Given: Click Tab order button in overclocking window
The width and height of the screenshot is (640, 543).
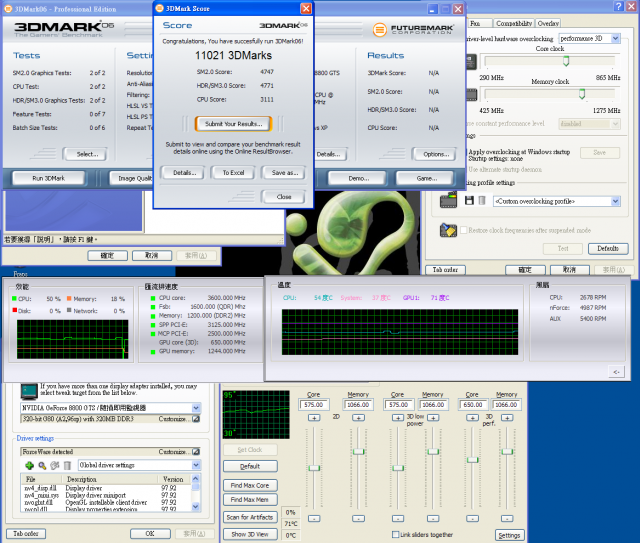Looking at the screenshot, I should click(445, 270).
